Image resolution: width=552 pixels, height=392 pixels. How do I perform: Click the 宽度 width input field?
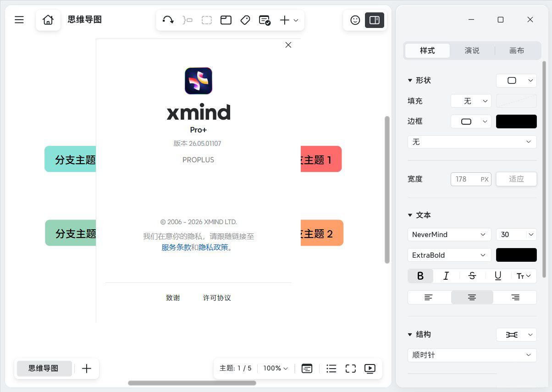click(x=471, y=179)
